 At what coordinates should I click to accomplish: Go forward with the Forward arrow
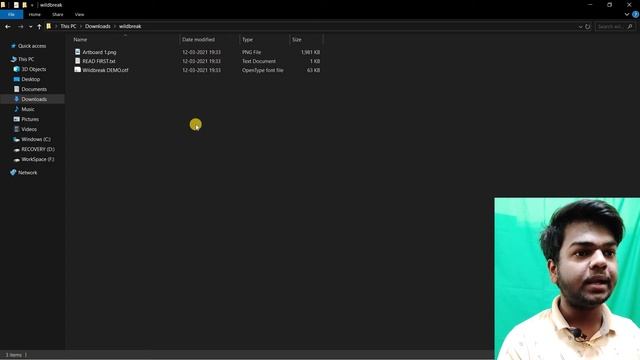[x=20, y=27]
